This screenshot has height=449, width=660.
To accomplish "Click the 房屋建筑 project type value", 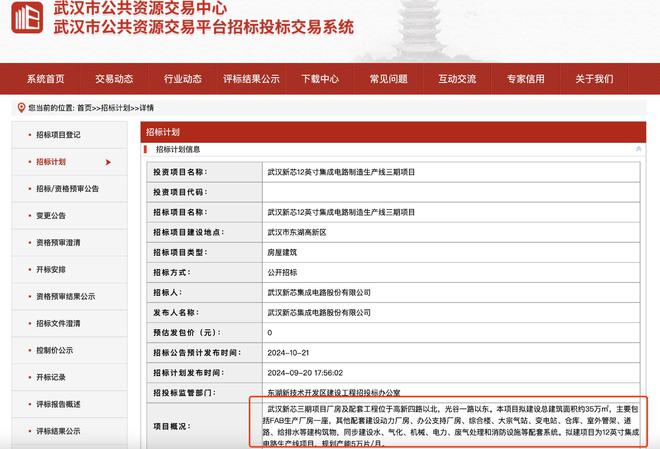I will pyautogui.click(x=282, y=252).
